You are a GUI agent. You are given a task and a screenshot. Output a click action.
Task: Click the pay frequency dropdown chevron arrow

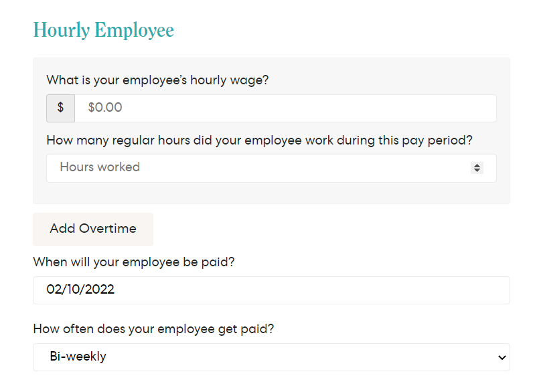click(x=502, y=358)
